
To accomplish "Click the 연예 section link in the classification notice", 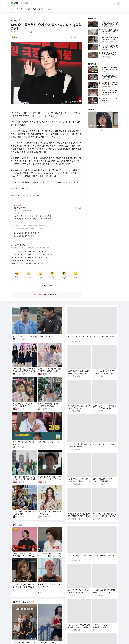I will (29, 229).
